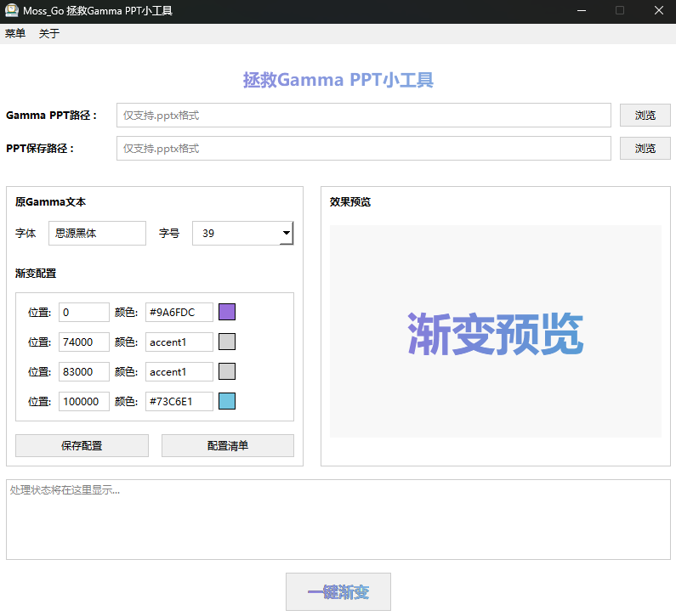The image size is (676, 616).
Task: Focus the PPT保存路径 input field
Action: [363, 149]
